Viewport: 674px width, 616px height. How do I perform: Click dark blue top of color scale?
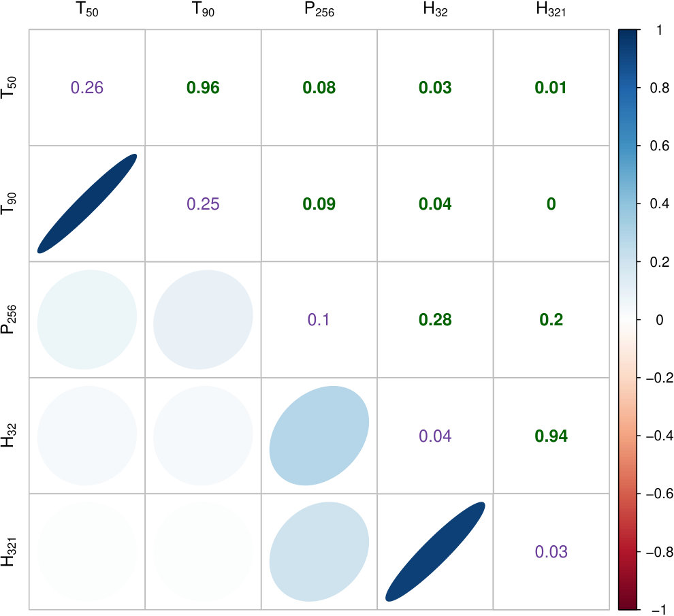pyautogui.click(x=627, y=35)
